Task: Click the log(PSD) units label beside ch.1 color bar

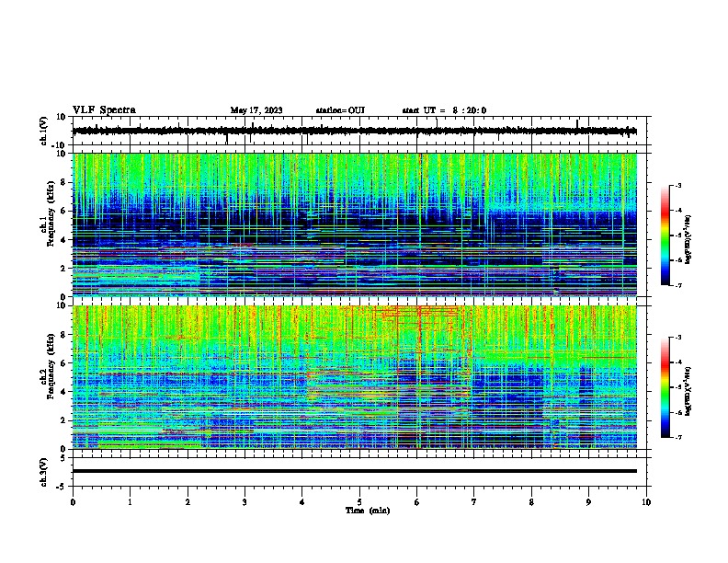Action: click(x=688, y=239)
